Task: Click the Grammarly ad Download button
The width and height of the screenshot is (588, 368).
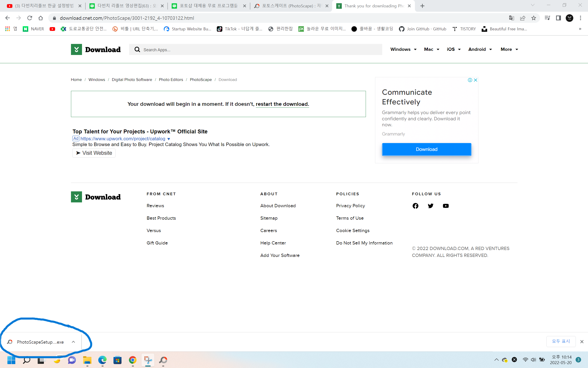Action: click(427, 149)
